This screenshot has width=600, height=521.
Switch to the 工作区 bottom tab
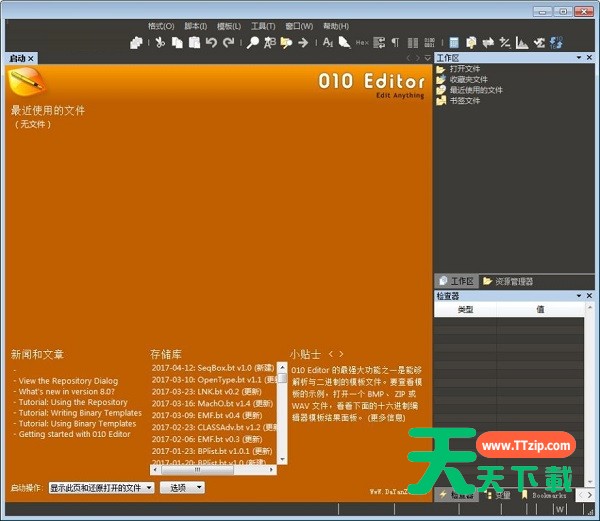coord(456,281)
